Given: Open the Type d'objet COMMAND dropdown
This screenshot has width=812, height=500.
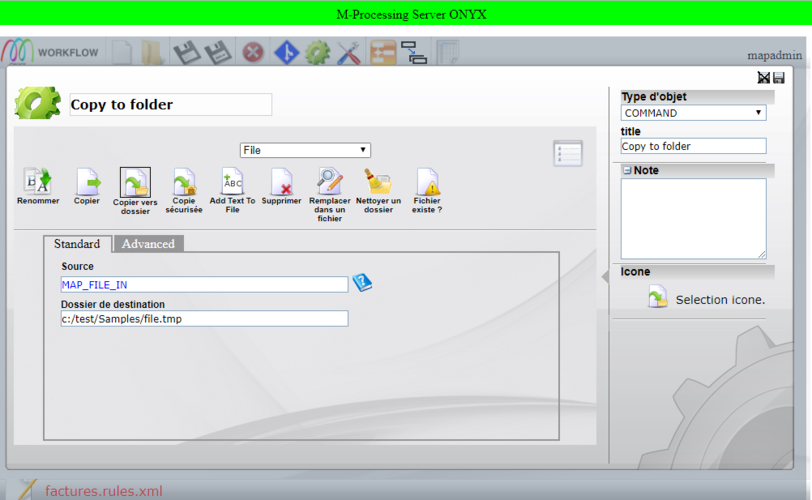Looking at the screenshot, I should tap(693, 113).
